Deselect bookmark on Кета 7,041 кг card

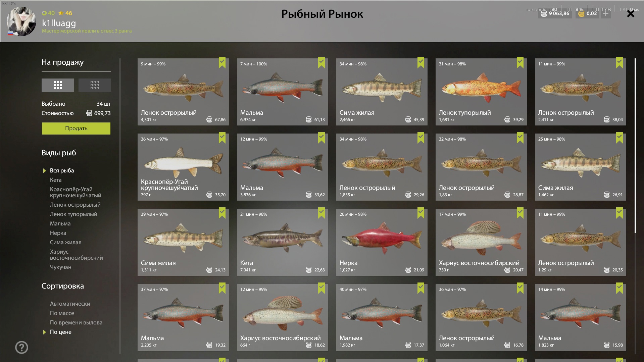[x=321, y=213]
